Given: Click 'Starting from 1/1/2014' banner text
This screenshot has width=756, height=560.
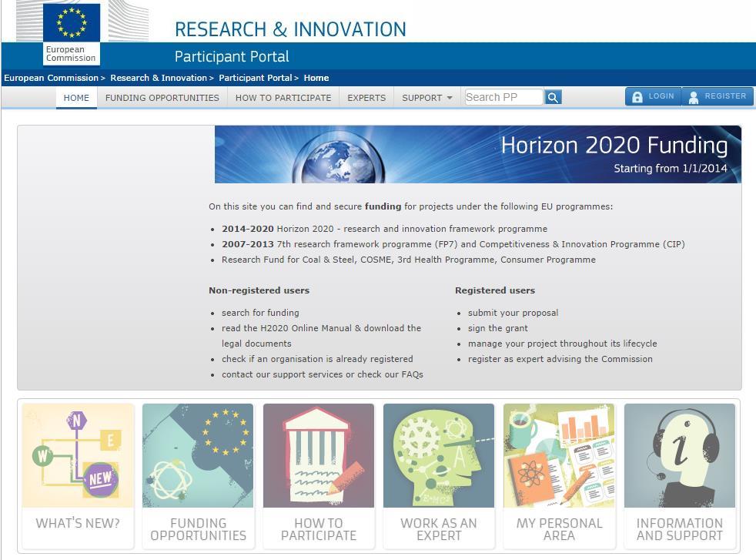Looking at the screenshot, I should coord(671,169).
